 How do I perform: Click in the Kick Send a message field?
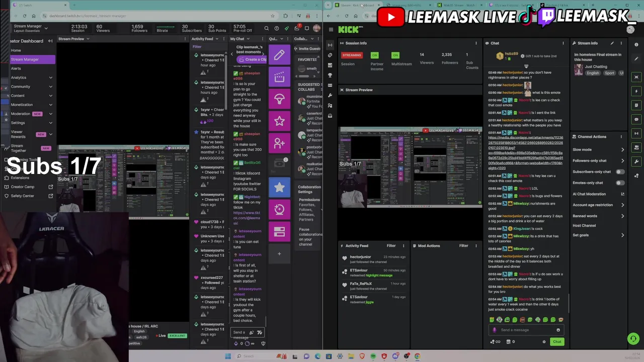coord(526,330)
